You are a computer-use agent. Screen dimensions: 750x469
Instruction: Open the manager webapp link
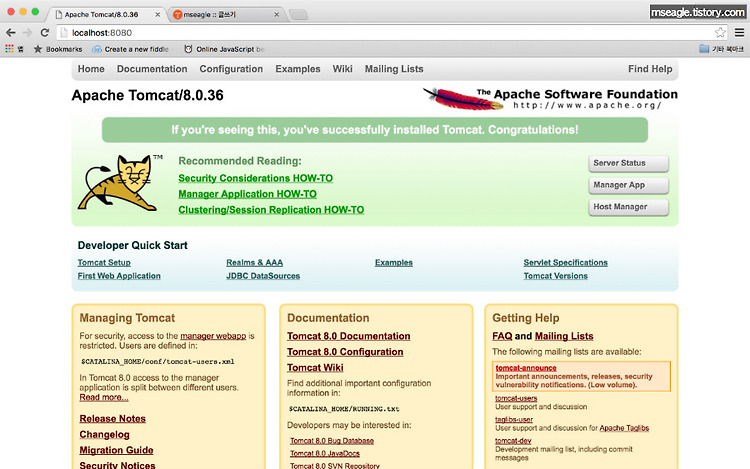point(213,336)
